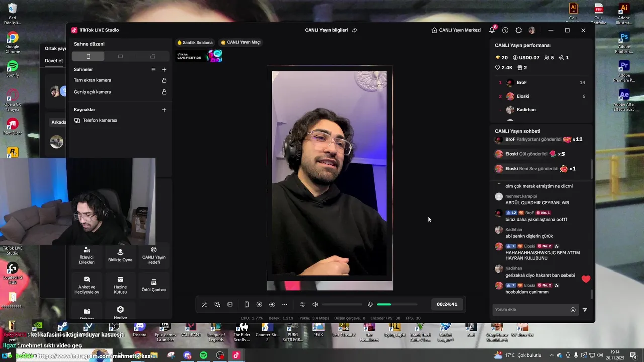The image size is (644, 362).
Task: Open the İzleyici Dilekleri tool
Action: (x=87, y=256)
